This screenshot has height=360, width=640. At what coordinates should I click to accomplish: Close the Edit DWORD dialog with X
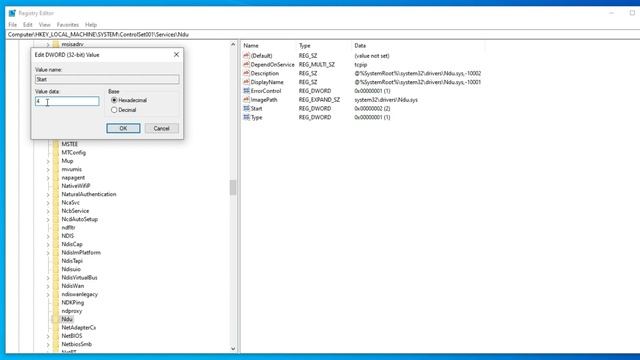176,54
